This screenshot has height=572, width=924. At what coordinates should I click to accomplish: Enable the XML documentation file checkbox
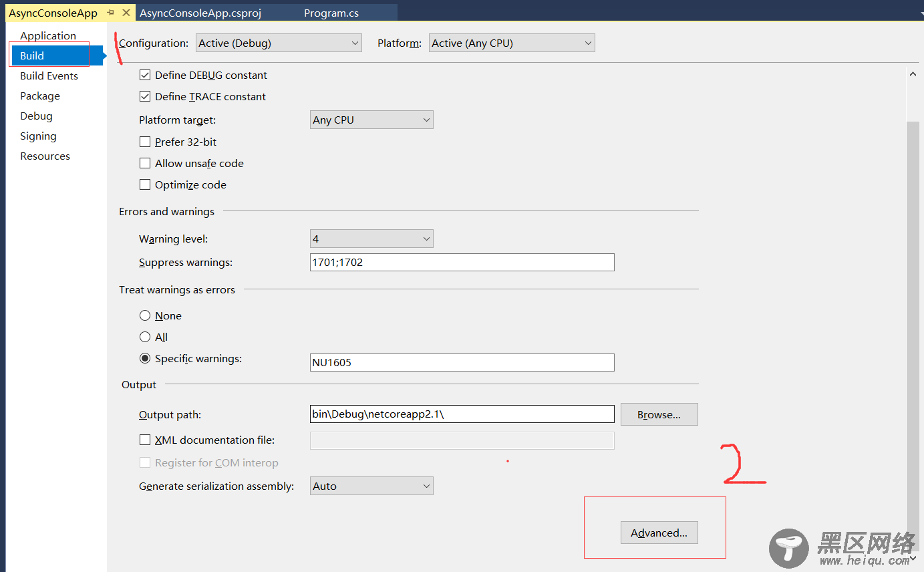pyautogui.click(x=145, y=440)
